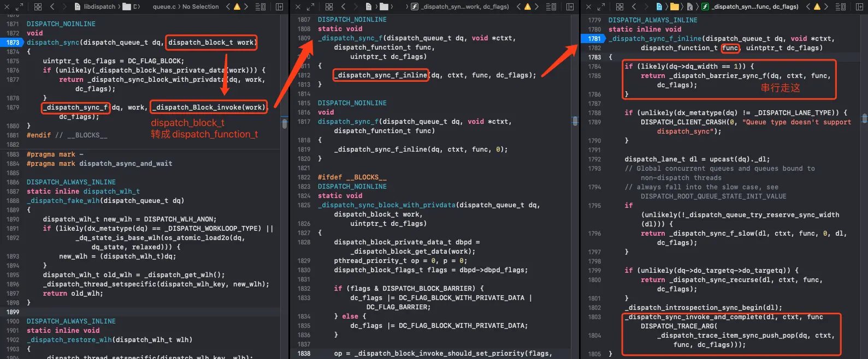This screenshot has height=359, width=868.
Task: Open related items grid in right pane
Action: coord(619,7)
